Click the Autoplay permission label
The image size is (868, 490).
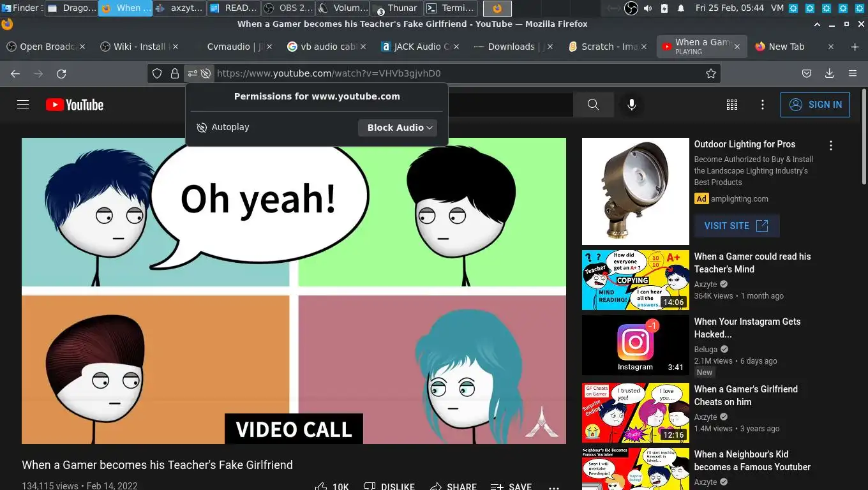pyautogui.click(x=230, y=128)
